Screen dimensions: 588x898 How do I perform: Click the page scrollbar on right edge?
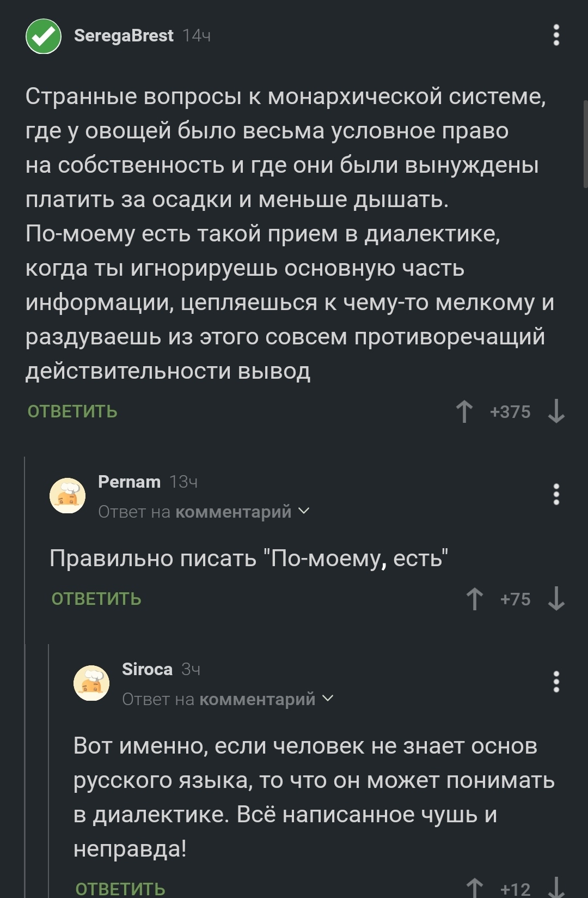click(x=585, y=144)
